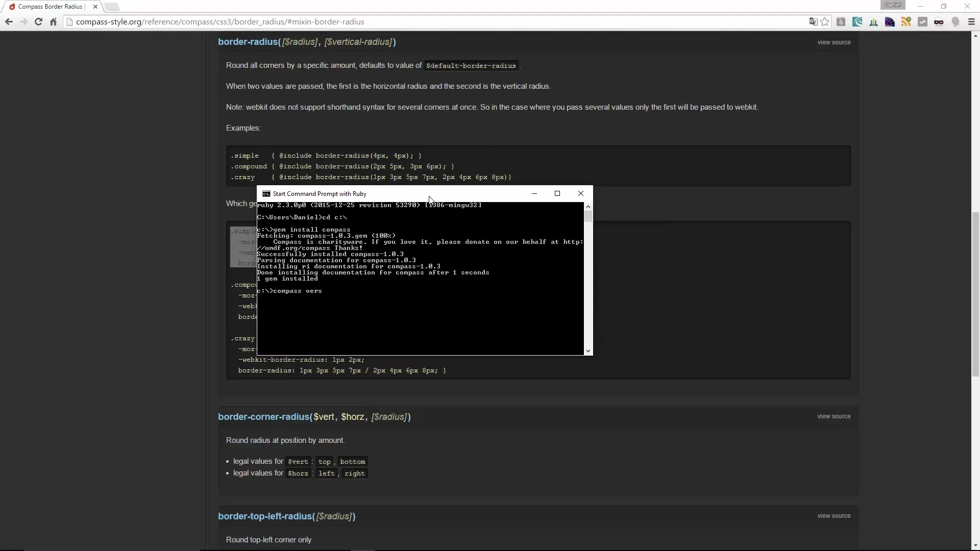Open a new browser tab
980x551 pixels.
pos(112,7)
